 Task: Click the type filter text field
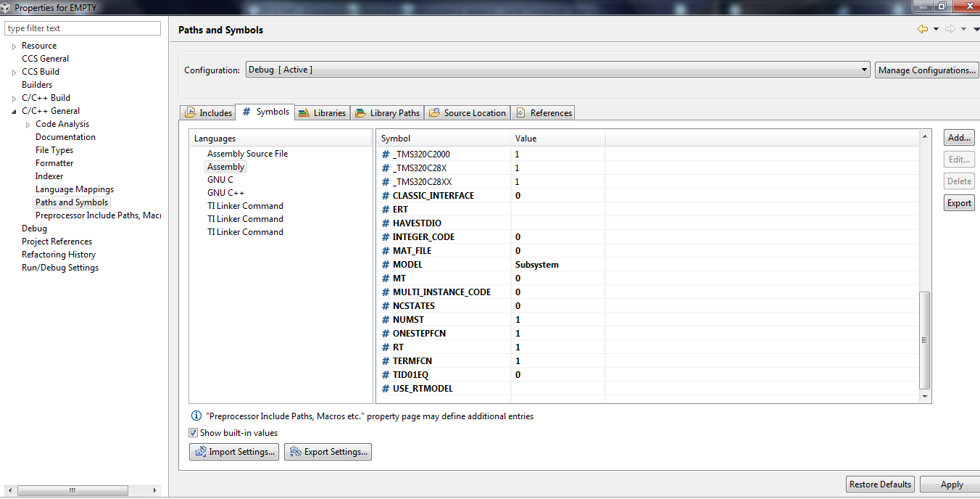tap(83, 28)
